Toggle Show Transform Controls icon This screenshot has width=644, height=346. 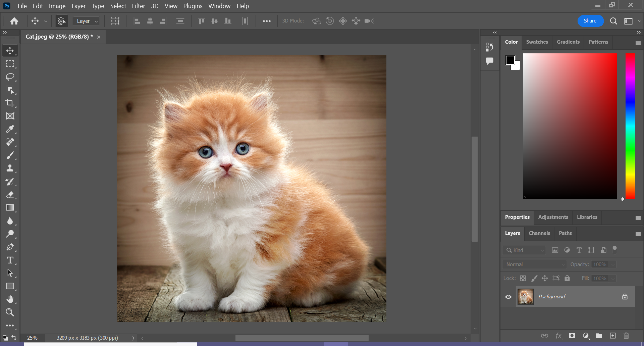115,21
